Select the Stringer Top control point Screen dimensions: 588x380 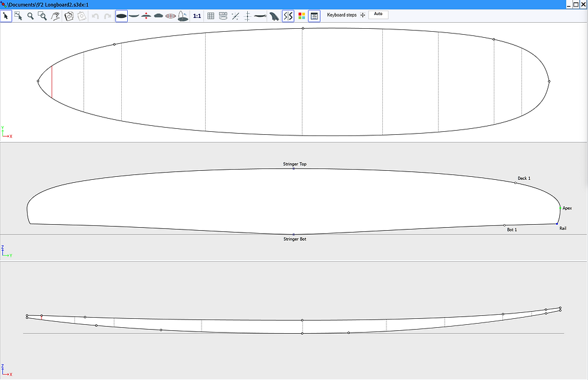(x=293, y=168)
